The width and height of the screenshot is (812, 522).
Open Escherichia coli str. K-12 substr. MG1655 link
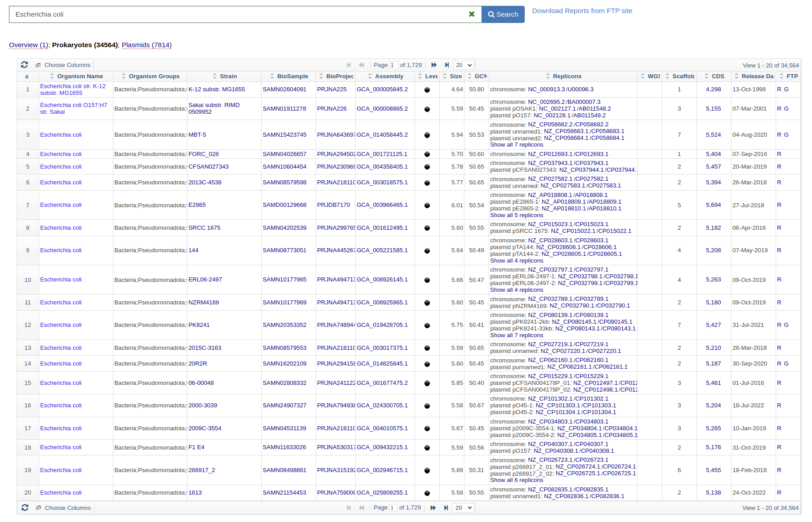click(73, 89)
